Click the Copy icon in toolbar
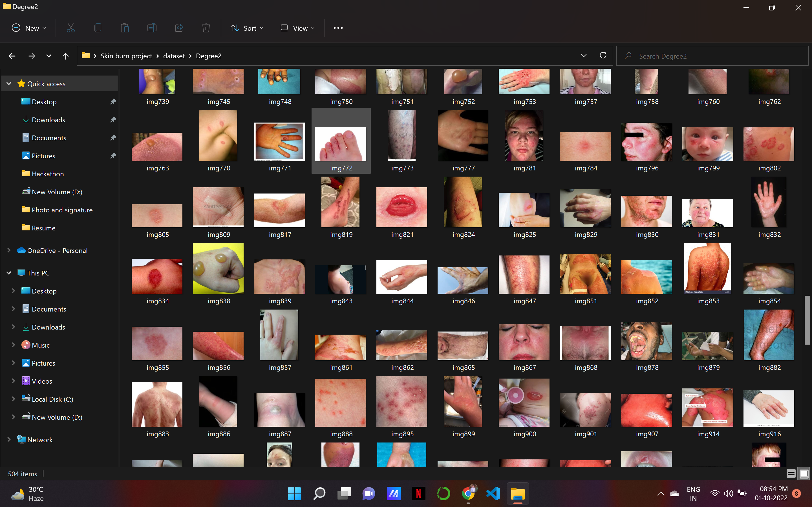Screen dimensions: 812x507 coord(98,28)
